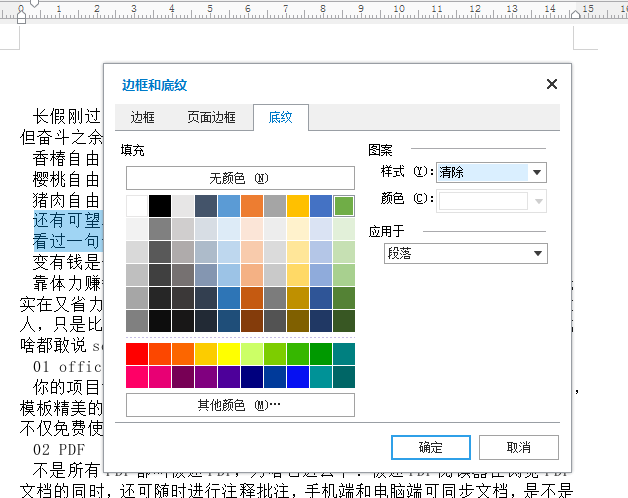Confirm with the 确定 button
Screen dimensions: 628x498
tap(431, 447)
